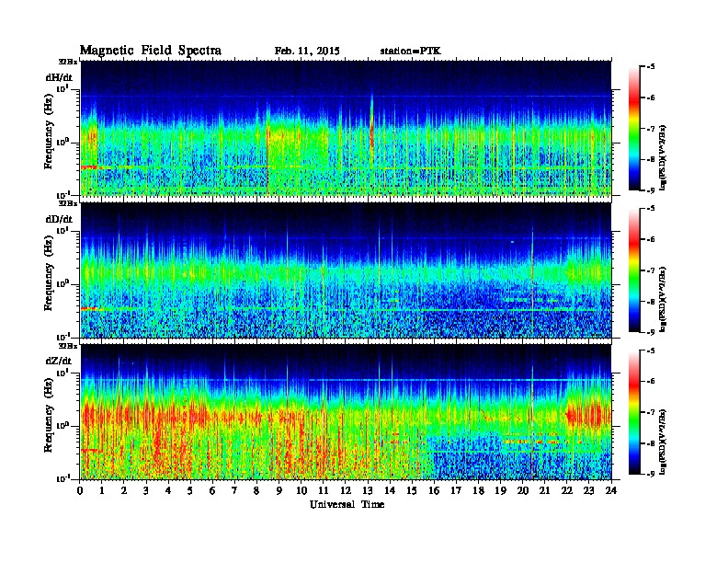Screen dimensions: 728x563
Task: Click the "13" hour tick label
Action: pyautogui.click(x=368, y=490)
